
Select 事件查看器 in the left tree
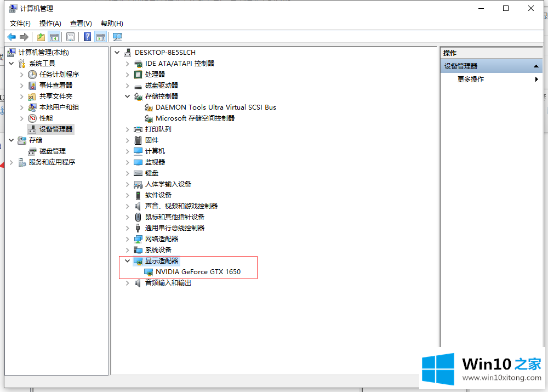click(x=56, y=86)
